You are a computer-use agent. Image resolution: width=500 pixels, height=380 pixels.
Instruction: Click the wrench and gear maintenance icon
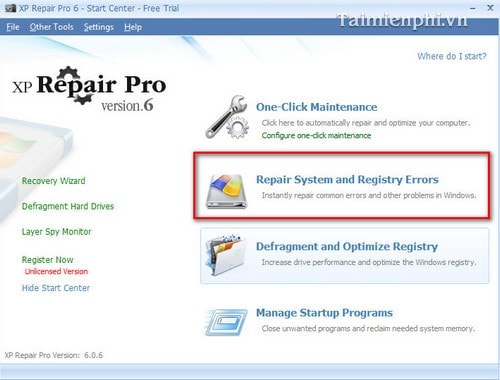click(x=227, y=117)
